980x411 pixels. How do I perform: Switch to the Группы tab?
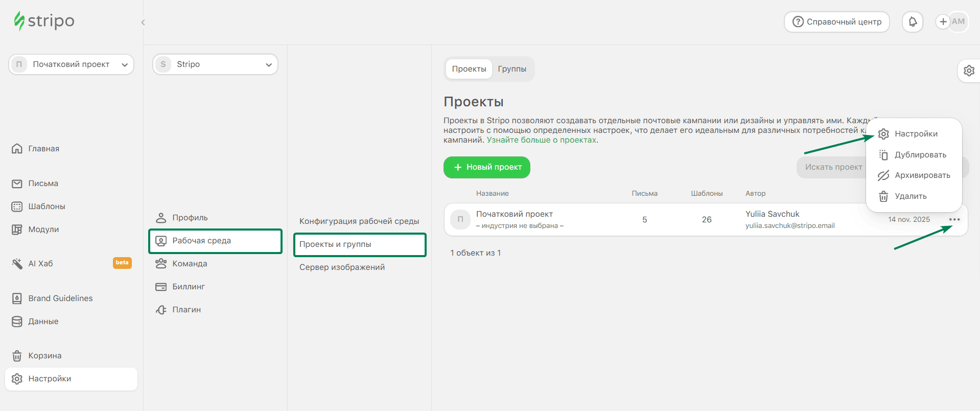point(512,68)
